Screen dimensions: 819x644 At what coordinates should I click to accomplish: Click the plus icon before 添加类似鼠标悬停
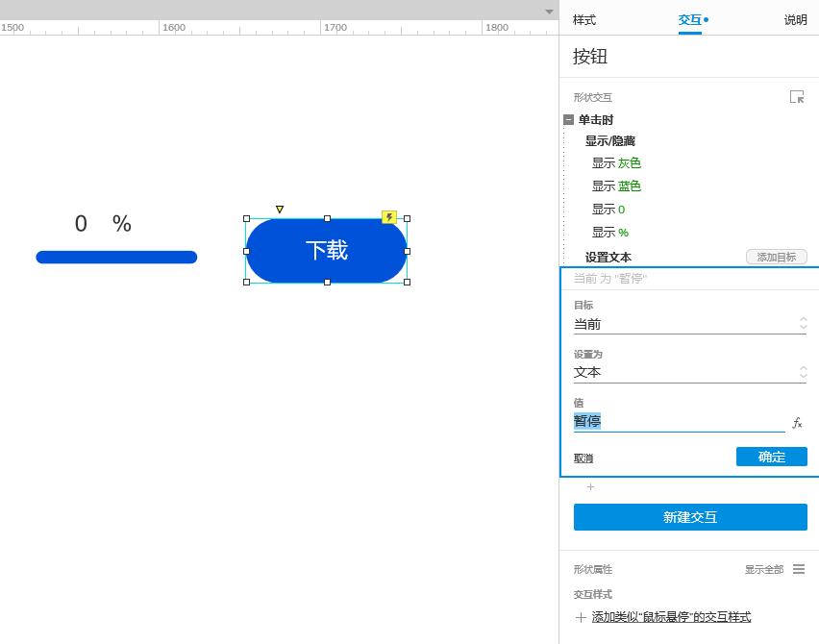point(581,617)
